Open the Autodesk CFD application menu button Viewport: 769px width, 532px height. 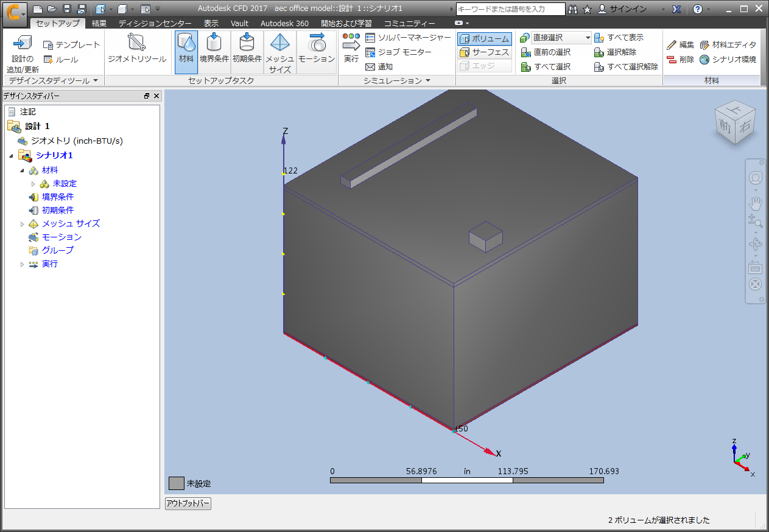(x=15, y=13)
